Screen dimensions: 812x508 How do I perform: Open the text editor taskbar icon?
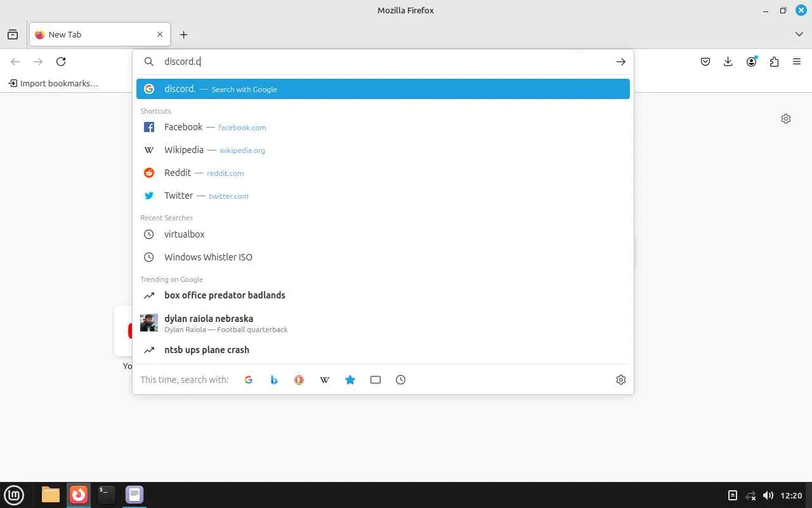(134, 495)
